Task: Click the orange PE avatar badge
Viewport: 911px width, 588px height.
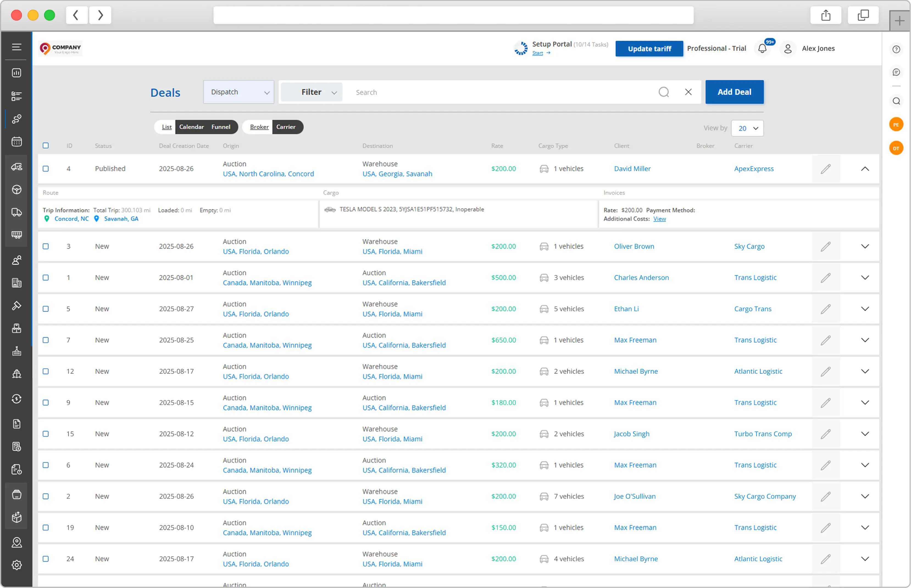Action: pos(896,124)
